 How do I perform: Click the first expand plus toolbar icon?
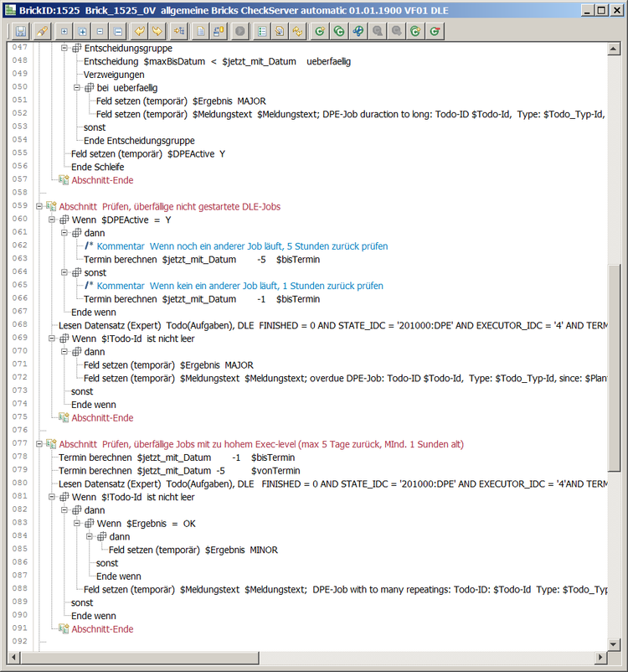(64, 31)
